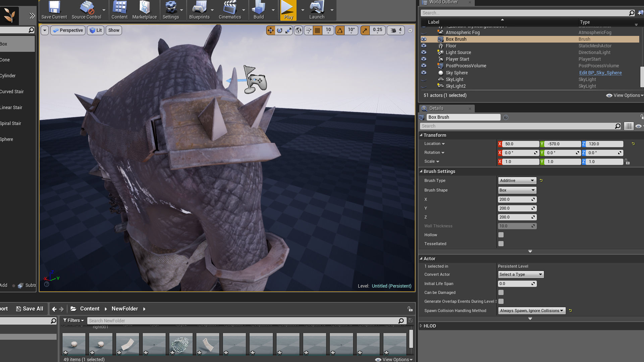Screen dimensions: 644x362
Task: Open the viewport options dropdown arrow
Action: [x=45, y=30]
